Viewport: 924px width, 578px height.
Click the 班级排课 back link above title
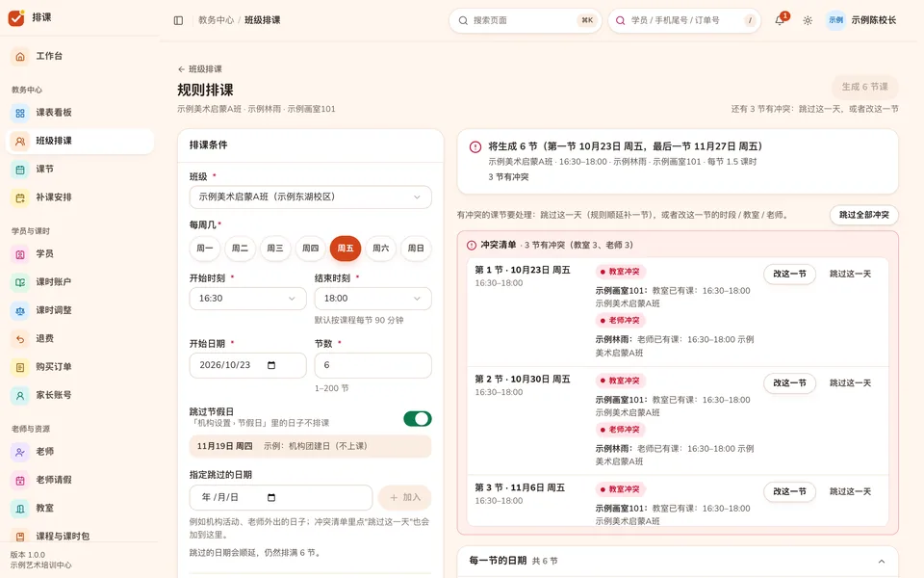pos(200,69)
